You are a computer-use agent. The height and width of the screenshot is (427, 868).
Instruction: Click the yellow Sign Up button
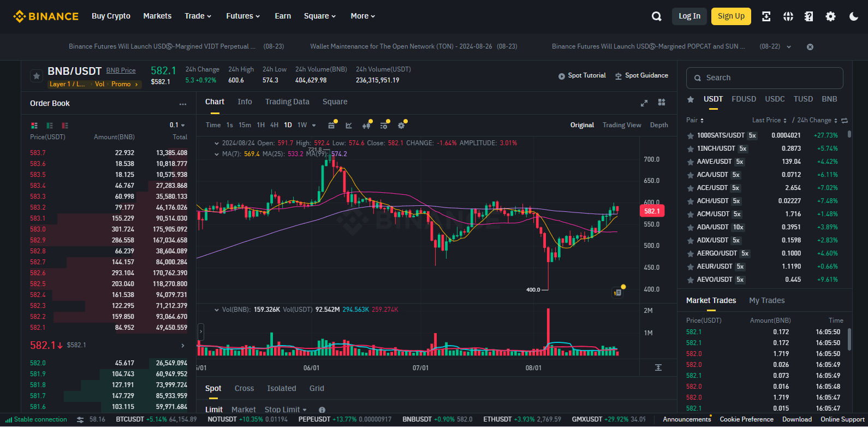click(x=731, y=16)
